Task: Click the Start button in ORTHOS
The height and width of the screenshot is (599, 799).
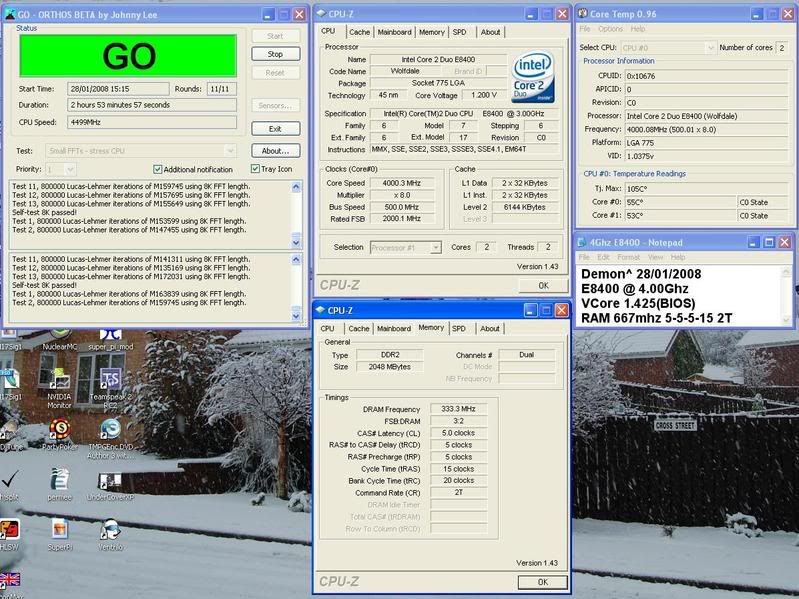Action: coord(275,36)
